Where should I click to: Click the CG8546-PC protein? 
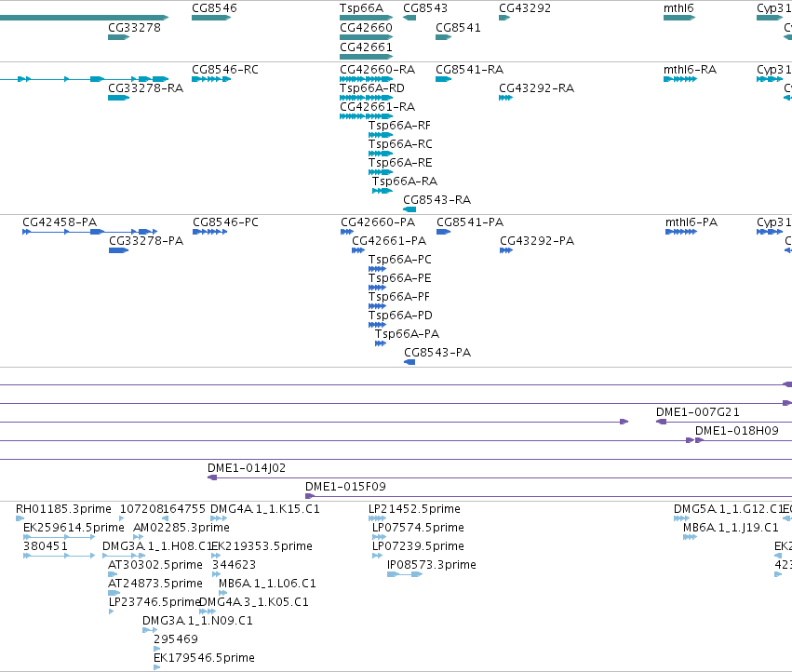click(x=210, y=232)
